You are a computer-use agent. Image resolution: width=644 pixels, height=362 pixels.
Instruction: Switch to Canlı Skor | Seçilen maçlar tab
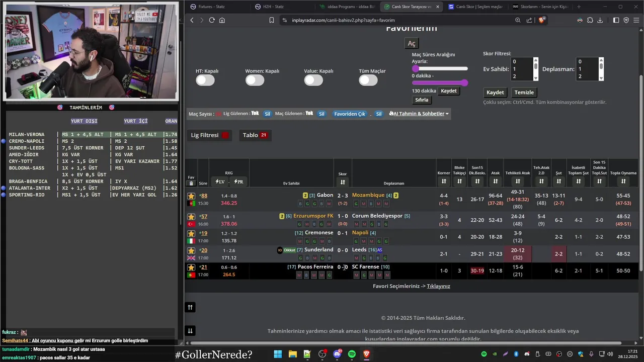coord(475,7)
